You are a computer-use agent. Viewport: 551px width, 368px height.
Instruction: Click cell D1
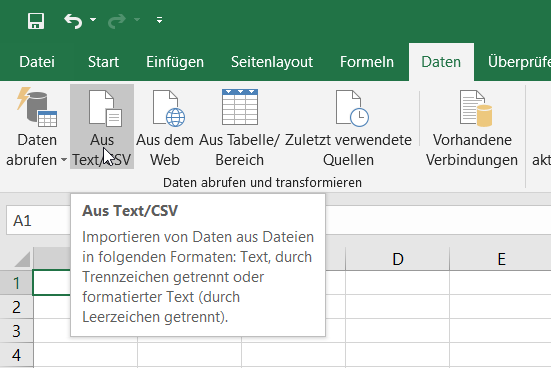coord(398,283)
